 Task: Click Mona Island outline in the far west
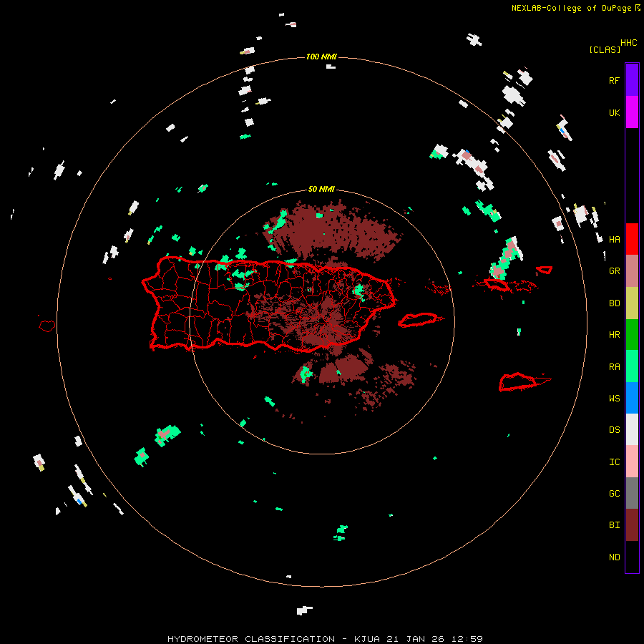[47, 326]
